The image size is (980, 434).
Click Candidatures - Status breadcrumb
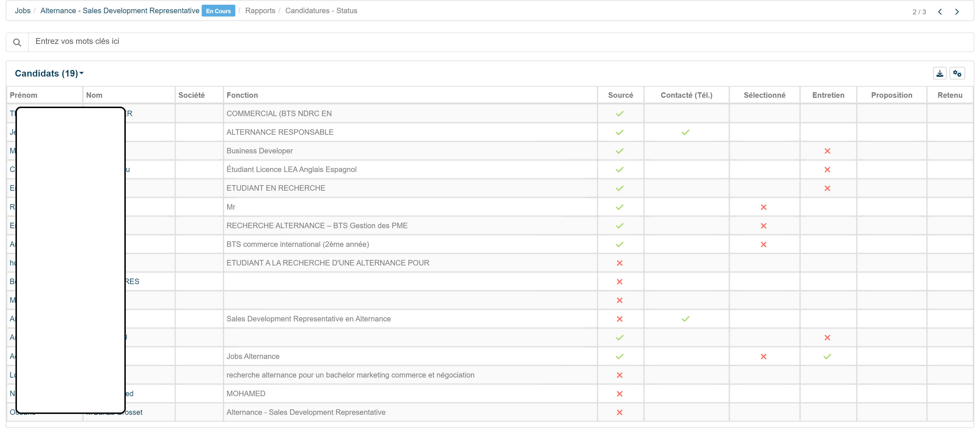[x=321, y=11]
